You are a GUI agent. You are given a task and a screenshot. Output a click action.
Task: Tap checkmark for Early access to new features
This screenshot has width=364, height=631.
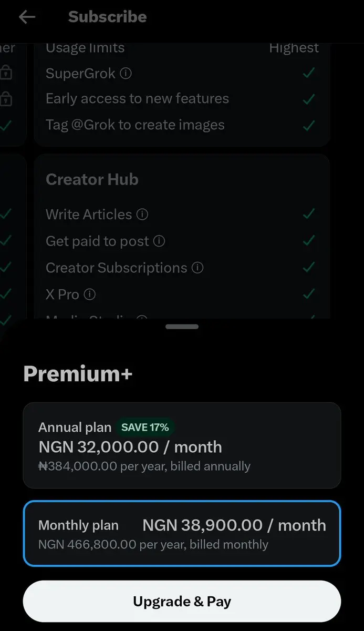pyautogui.click(x=309, y=99)
